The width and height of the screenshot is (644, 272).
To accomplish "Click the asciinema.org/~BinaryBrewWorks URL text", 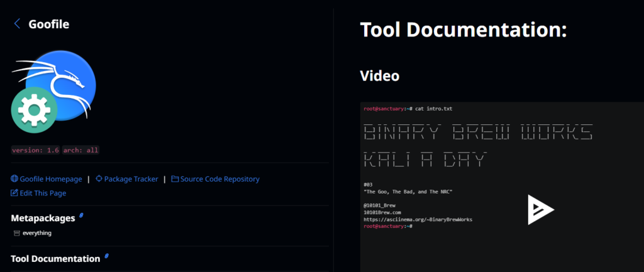I will [418, 219].
